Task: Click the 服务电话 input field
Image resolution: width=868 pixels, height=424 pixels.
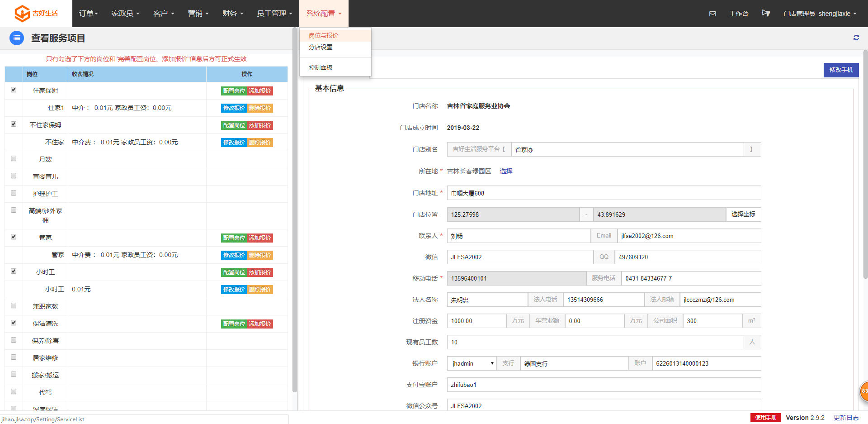Action: [x=691, y=278]
